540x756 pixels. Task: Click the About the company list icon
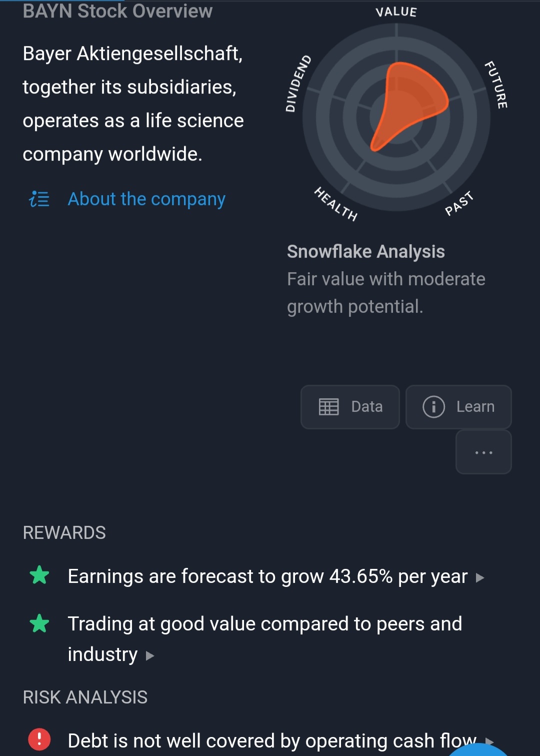(x=39, y=199)
